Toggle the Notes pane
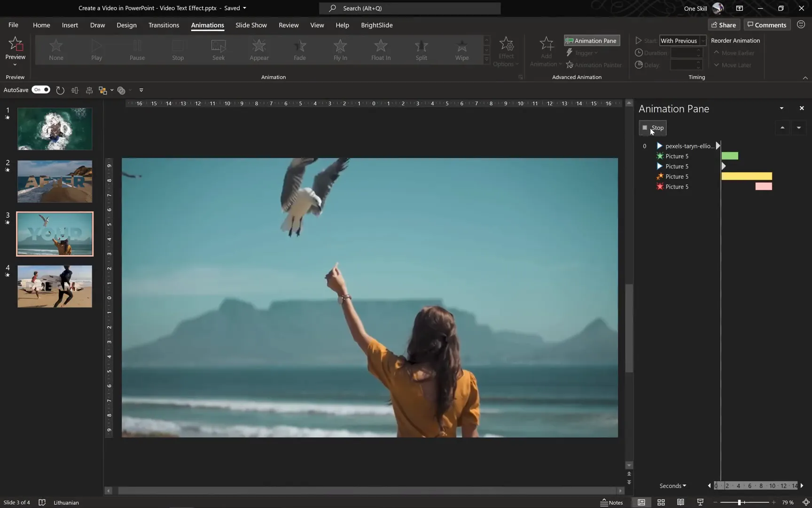Image resolution: width=812 pixels, height=508 pixels. 611,502
